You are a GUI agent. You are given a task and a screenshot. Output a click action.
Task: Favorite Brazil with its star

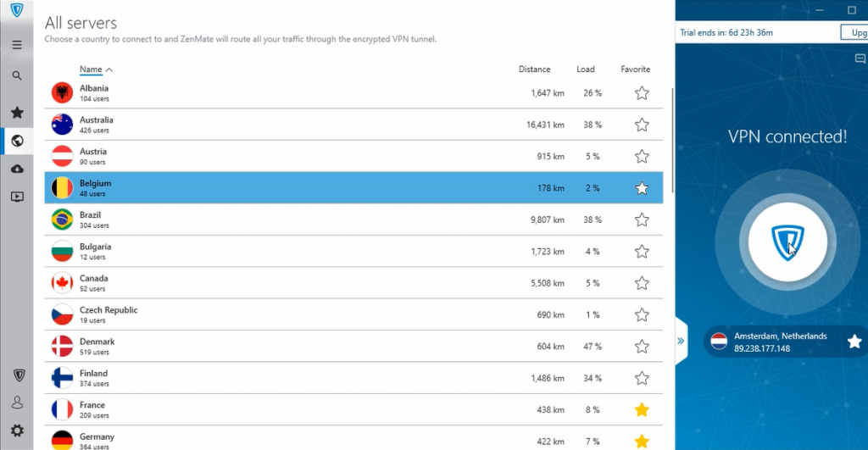(642, 219)
